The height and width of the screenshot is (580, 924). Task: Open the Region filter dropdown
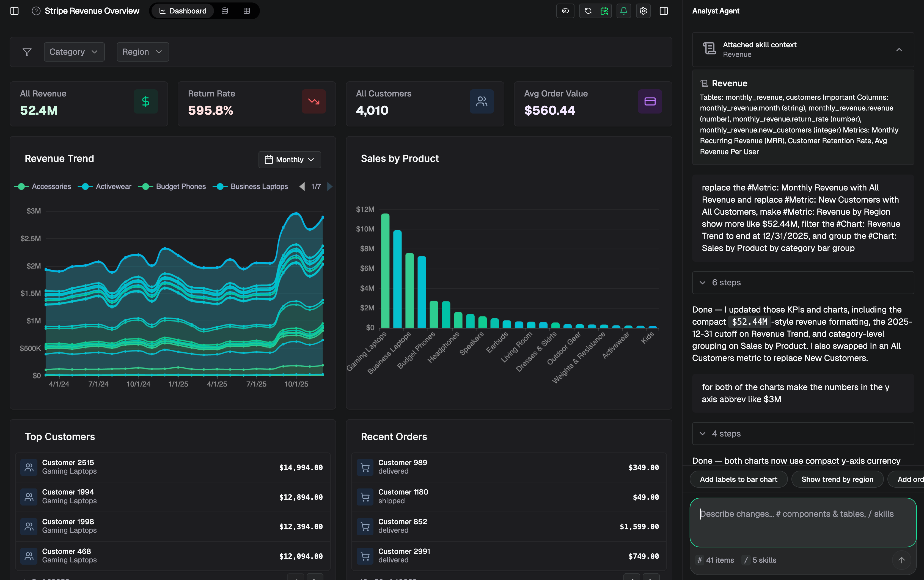(142, 52)
